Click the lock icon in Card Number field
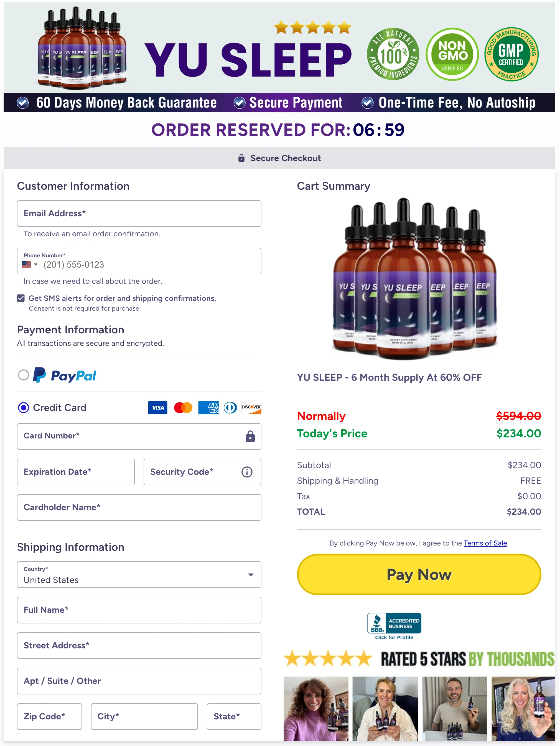Screen dimensions: 560x746 coord(250,436)
